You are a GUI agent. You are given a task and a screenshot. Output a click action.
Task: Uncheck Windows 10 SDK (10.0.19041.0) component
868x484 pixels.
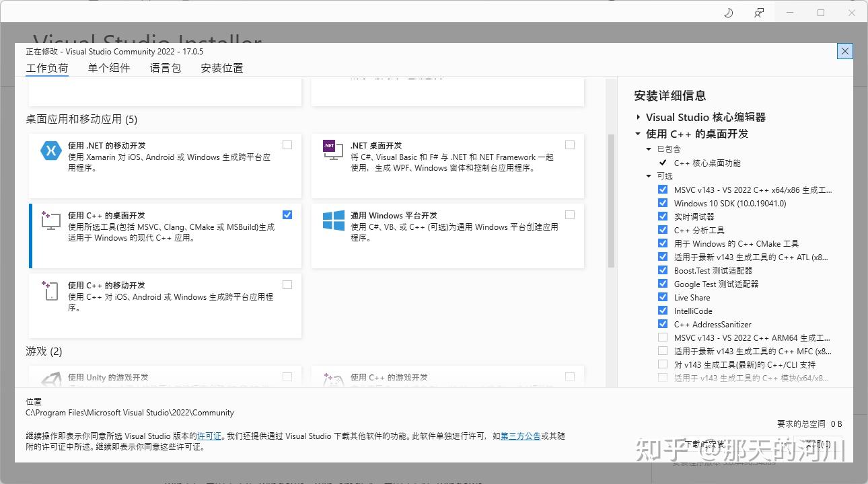tap(662, 203)
